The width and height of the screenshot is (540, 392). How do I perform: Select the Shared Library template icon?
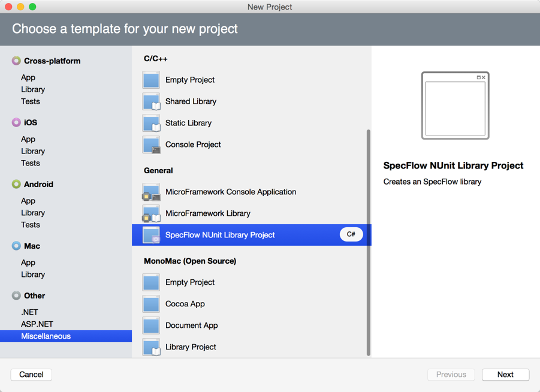click(151, 102)
